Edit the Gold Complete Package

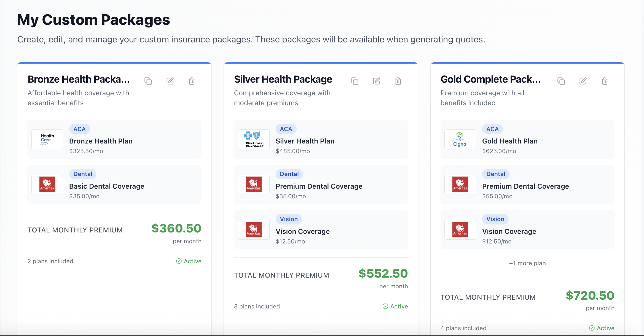583,81
